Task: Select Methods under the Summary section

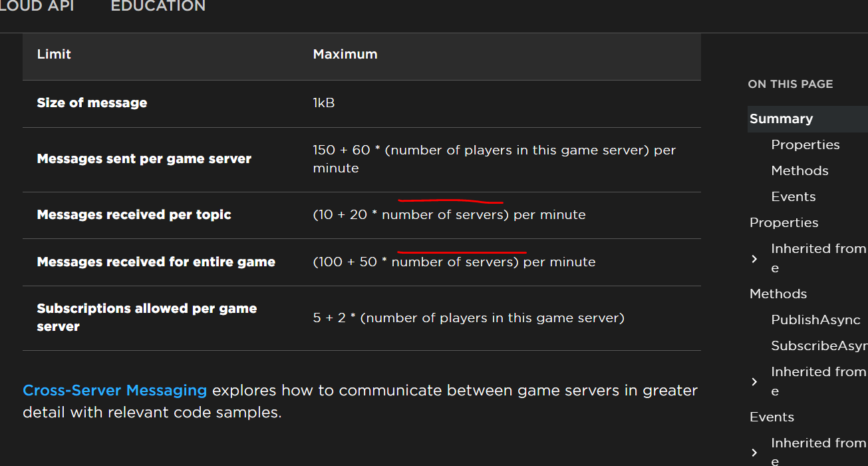Action: tap(799, 170)
